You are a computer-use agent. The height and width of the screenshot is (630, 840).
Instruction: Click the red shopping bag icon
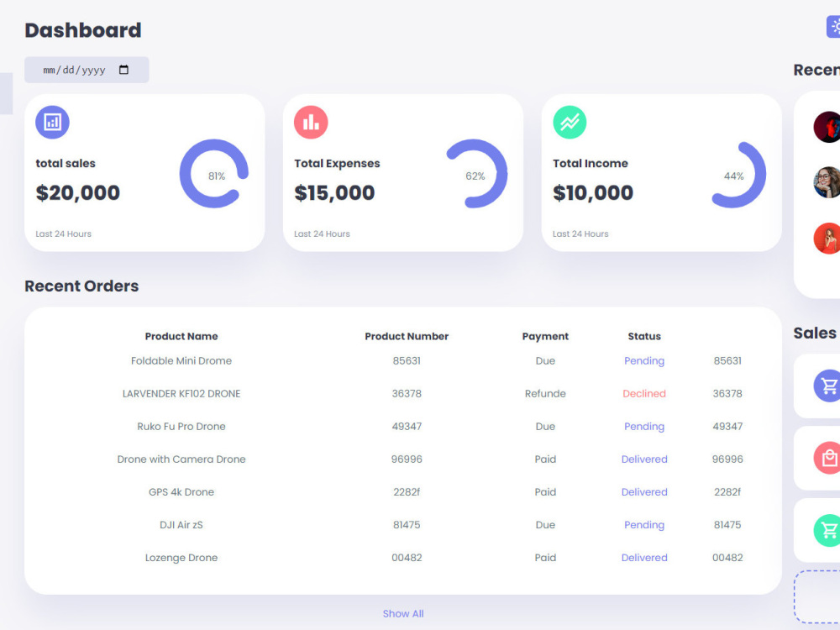[x=827, y=458]
